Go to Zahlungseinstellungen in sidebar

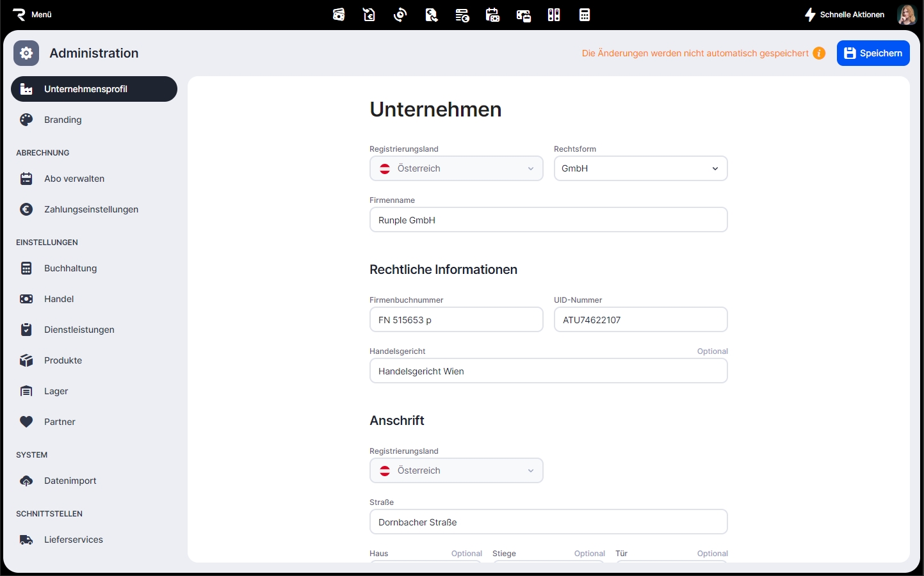(x=91, y=209)
